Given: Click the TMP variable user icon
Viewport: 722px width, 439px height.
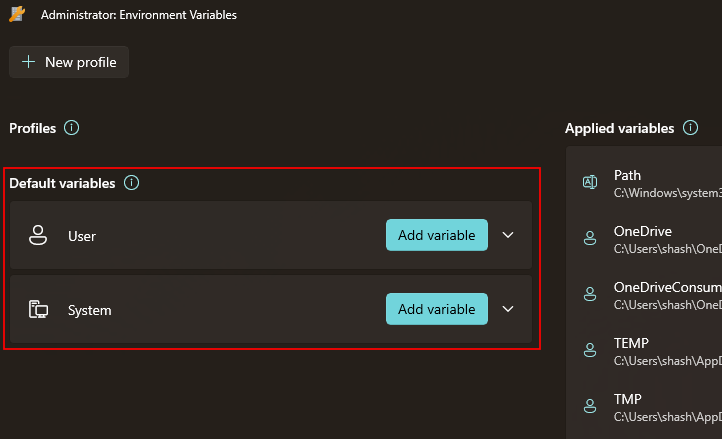Looking at the screenshot, I should (x=590, y=405).
